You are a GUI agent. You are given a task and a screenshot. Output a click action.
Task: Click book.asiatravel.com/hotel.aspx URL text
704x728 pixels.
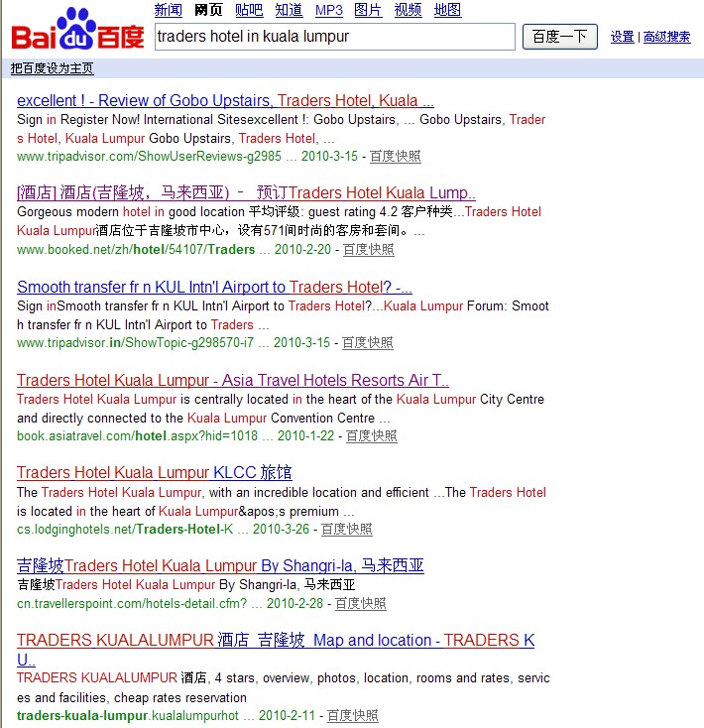coord(137,436)
